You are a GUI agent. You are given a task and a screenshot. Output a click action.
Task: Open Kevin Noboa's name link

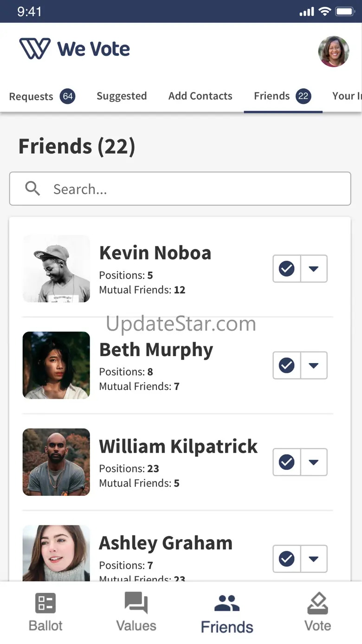pyautogui.click(x=155, y=253)
